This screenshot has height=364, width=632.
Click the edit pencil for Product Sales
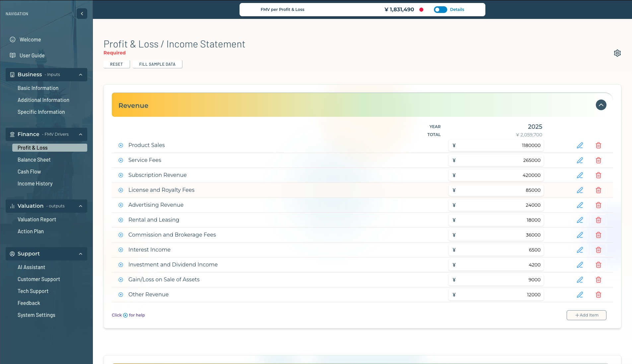pyautogui.click(x=580, y=145)
